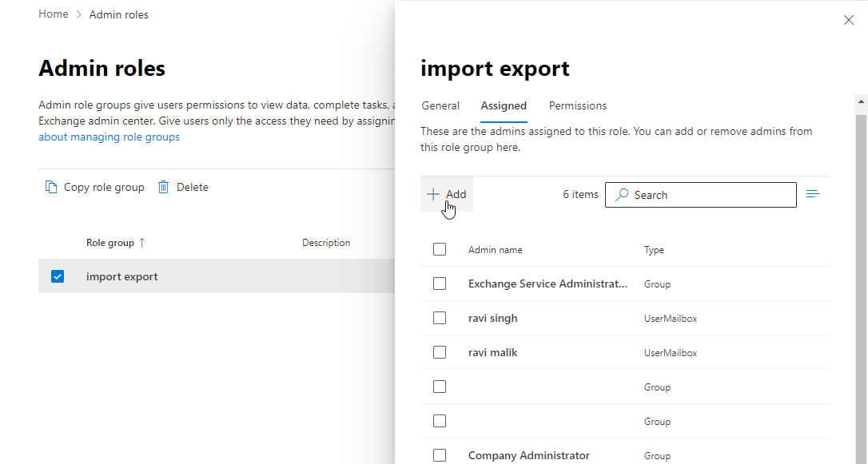Click the breadcrumb chevron after Home

pos(79,14)
